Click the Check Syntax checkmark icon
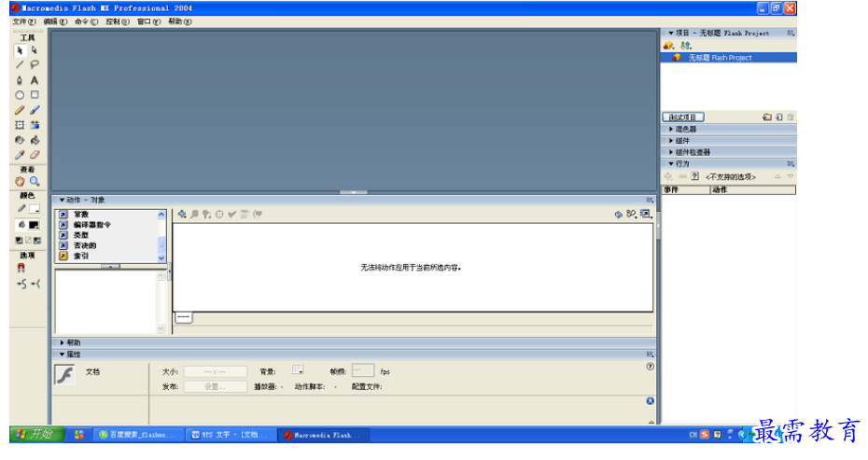 232,215
